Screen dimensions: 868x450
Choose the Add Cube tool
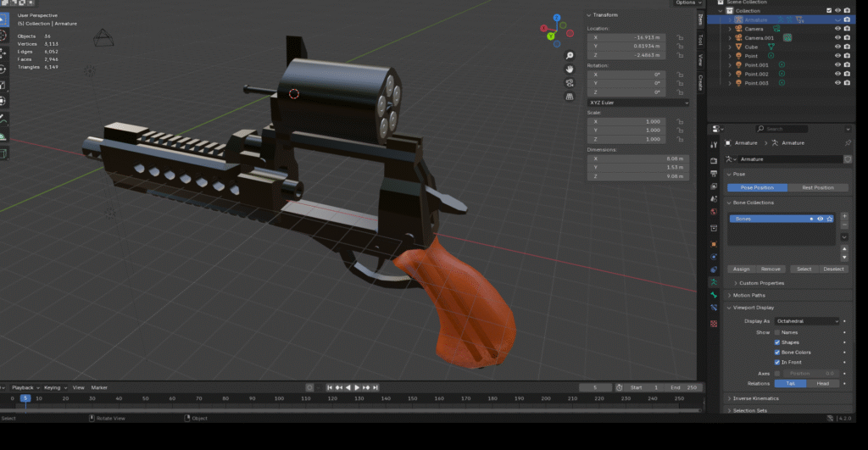(x=3, y=154)
